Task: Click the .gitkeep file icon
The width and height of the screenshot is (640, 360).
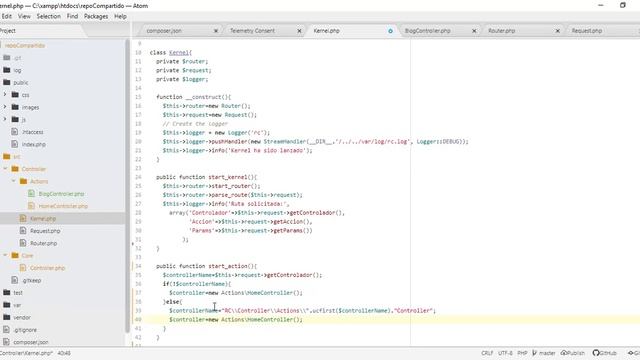Action: tap(15, 280)
